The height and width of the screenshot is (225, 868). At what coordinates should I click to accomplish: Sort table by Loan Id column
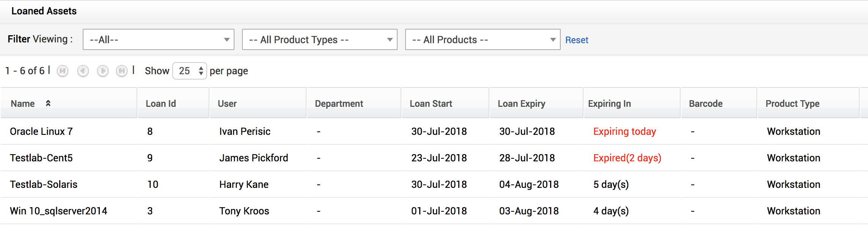point(161,103)
